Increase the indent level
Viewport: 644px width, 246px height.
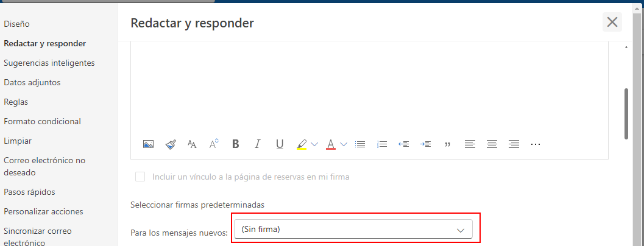point(425,144)
